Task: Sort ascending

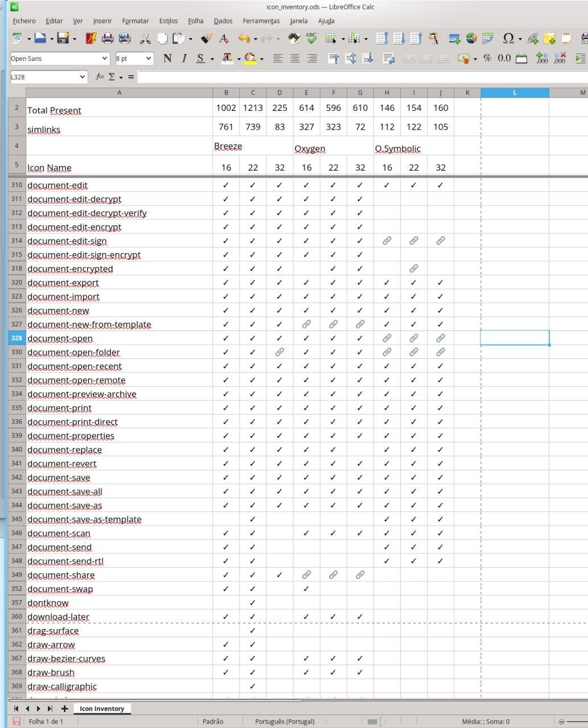Action: 399,39
